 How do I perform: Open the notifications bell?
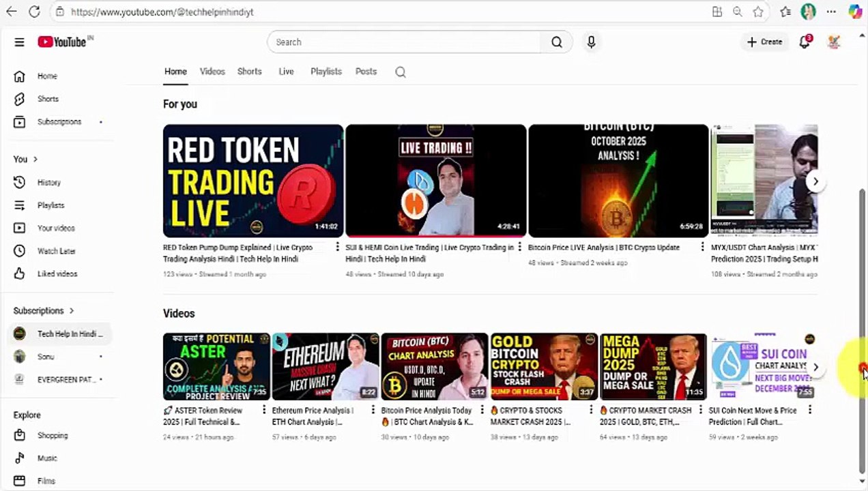tap(805, 42)
